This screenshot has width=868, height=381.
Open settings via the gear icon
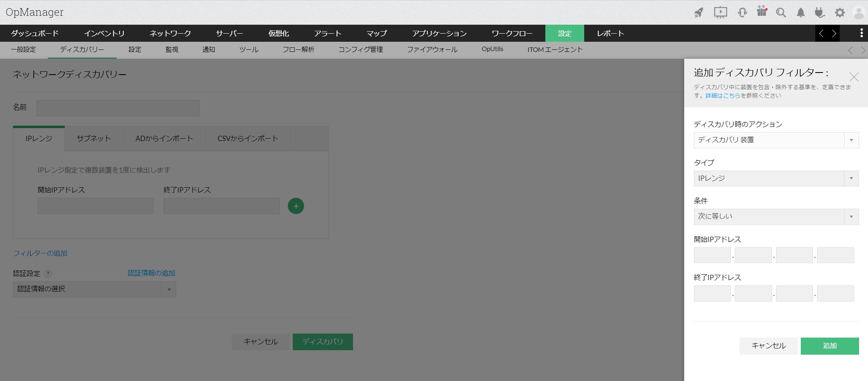(839, 12)
